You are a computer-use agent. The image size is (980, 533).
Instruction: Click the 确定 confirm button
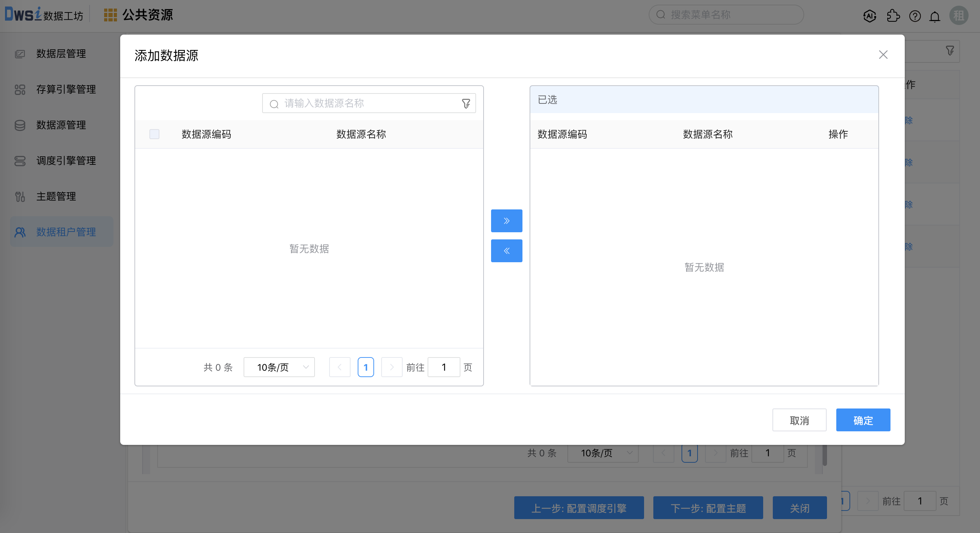click(x=863, y=420)
